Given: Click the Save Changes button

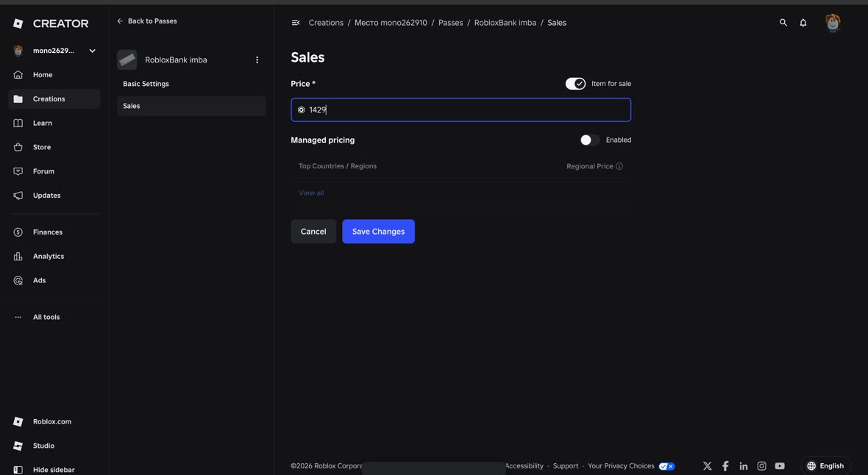Looking at the screenshot, I should [378, 232].
